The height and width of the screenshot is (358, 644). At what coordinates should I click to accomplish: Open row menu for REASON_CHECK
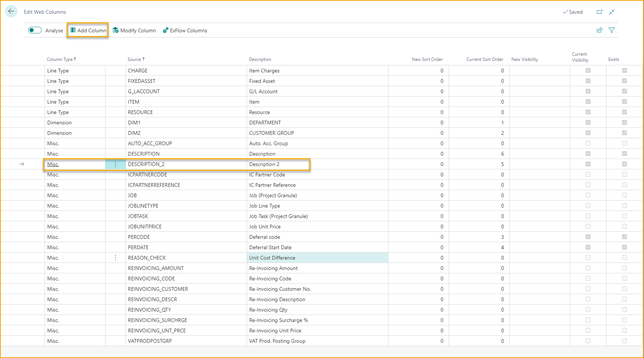click(x=116, y=258)
